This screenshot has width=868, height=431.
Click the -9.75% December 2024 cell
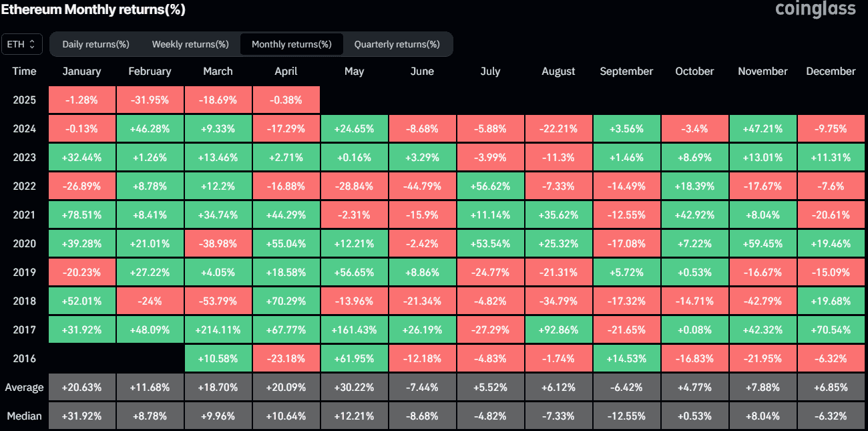tap(831, 128)
